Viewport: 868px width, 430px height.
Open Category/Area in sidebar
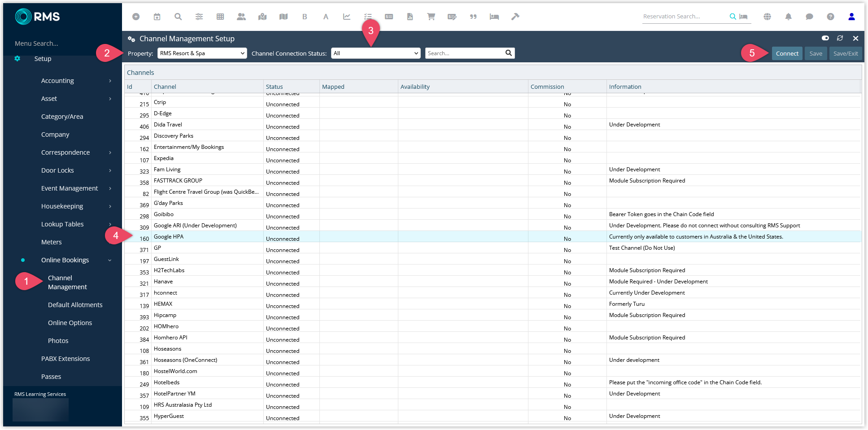pyautogui.click(x=62, y=117)
